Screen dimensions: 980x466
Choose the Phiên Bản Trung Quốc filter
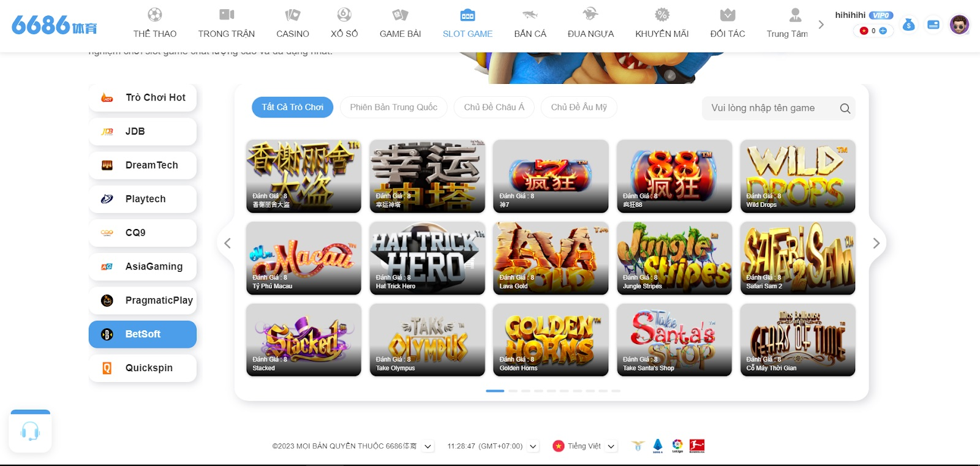(394, 107)
